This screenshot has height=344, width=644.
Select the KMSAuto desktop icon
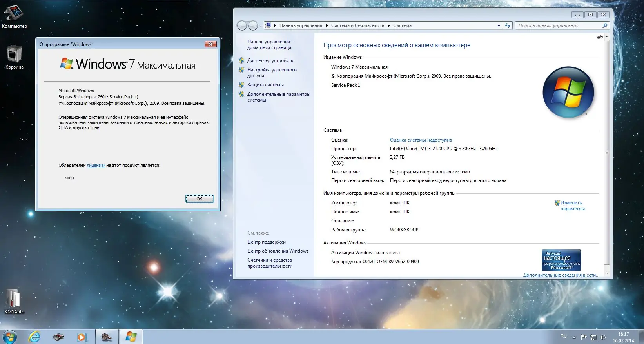14,302
